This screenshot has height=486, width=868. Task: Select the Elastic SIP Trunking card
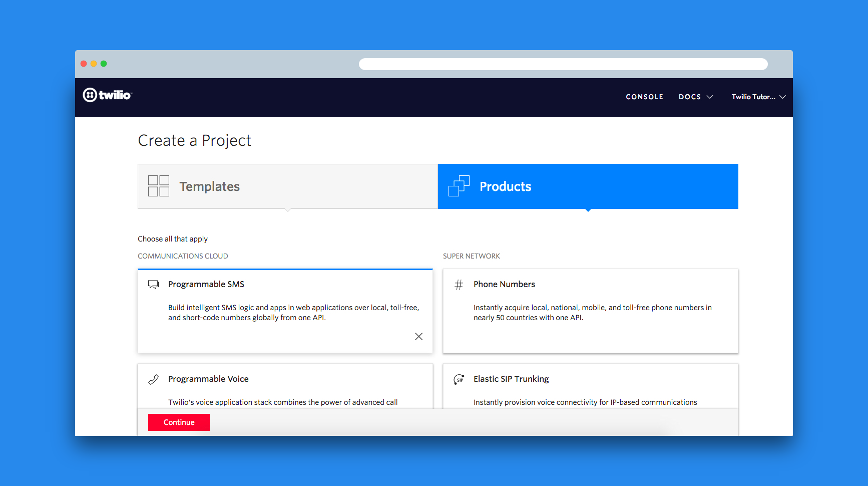(591, 386)
